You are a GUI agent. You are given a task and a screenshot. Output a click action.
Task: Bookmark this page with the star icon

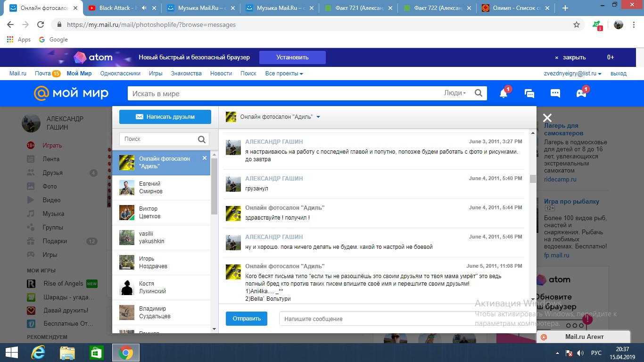[x=577, y=25]
